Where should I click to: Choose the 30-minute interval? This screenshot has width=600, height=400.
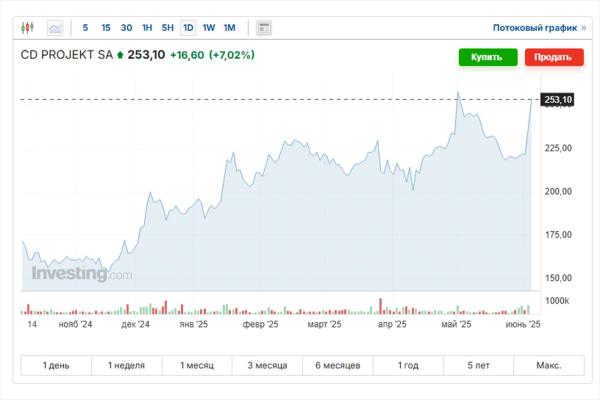126,28
